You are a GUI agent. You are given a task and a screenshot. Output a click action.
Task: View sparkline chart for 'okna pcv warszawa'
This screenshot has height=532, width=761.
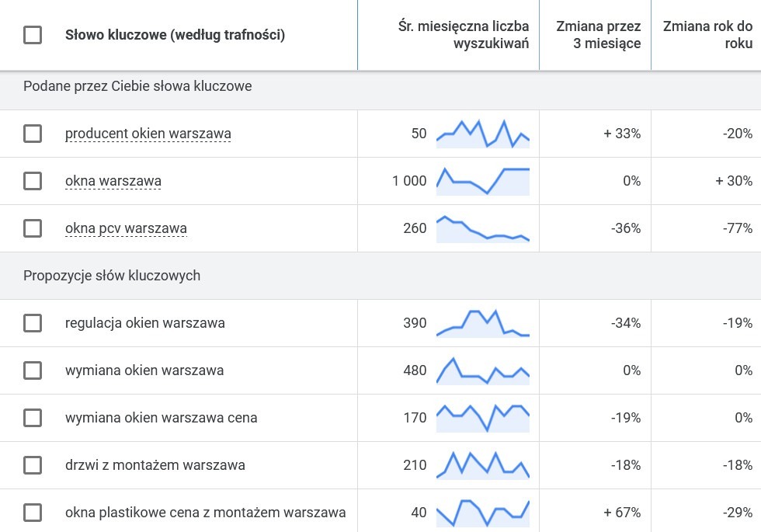click(483, 228)
